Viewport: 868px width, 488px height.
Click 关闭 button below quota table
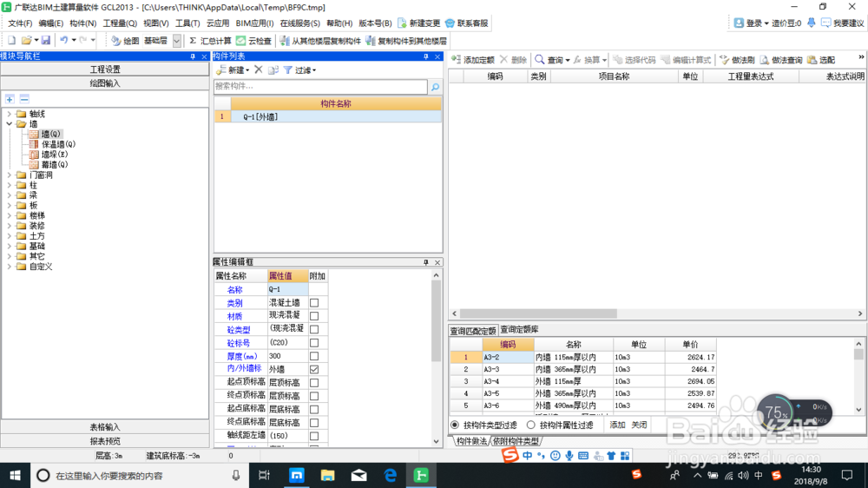click(639, 425)
